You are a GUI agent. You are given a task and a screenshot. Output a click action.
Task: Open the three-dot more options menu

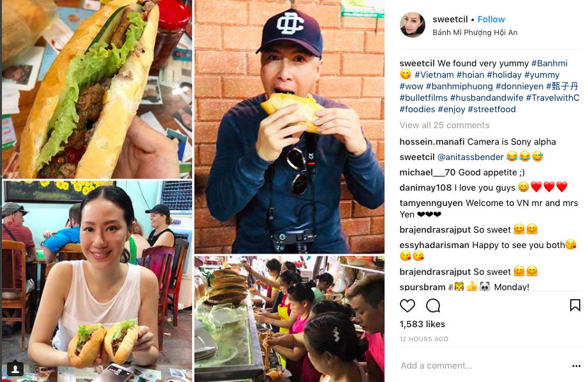[x=577, y=366]
